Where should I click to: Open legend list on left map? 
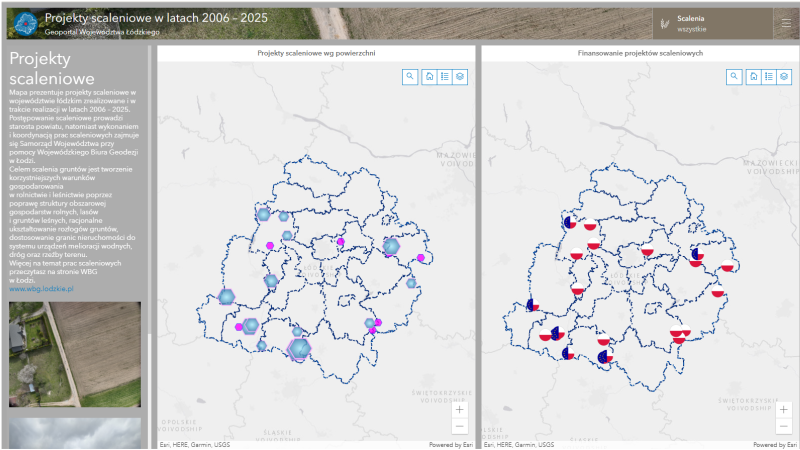click(444, 76)
